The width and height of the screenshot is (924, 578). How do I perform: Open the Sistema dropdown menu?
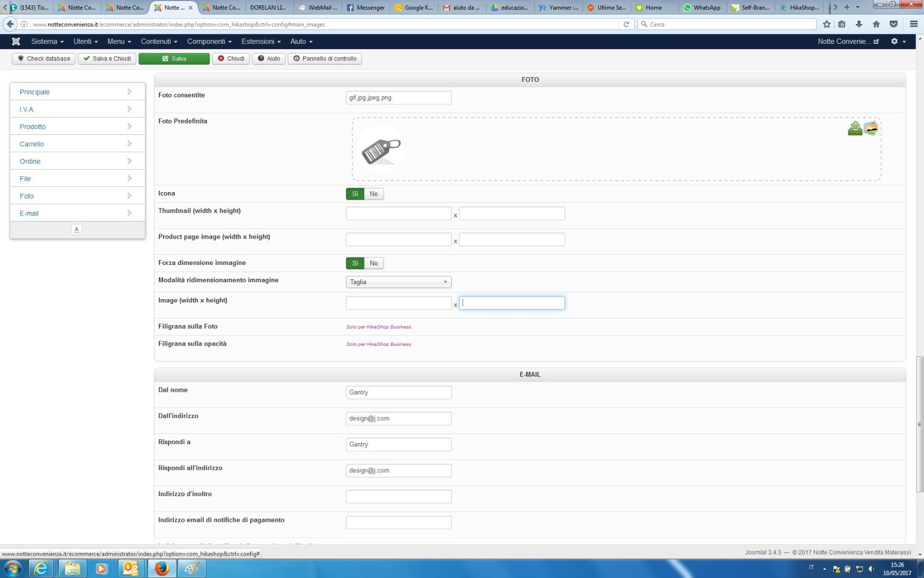coord(47,41)
